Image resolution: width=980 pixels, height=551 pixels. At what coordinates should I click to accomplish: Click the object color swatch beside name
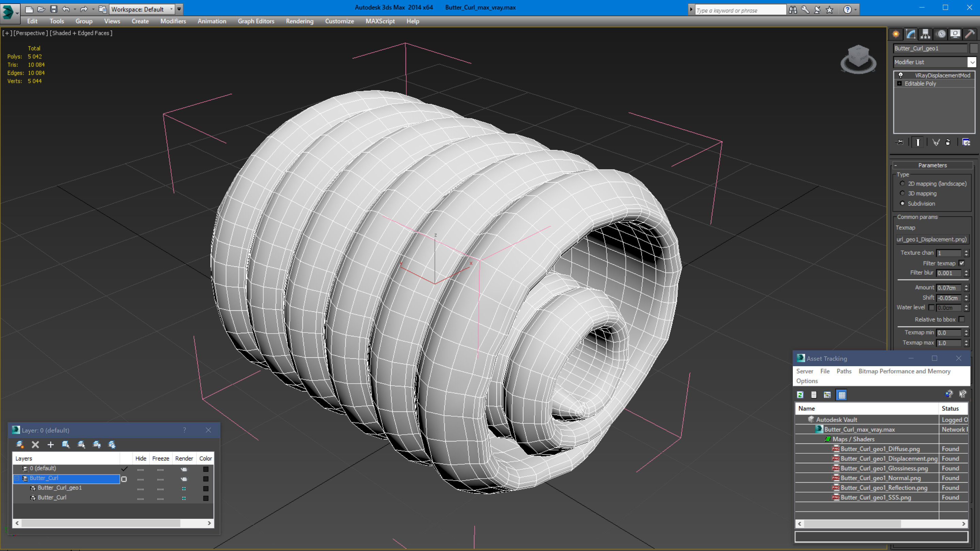click(x=974, y=48)
